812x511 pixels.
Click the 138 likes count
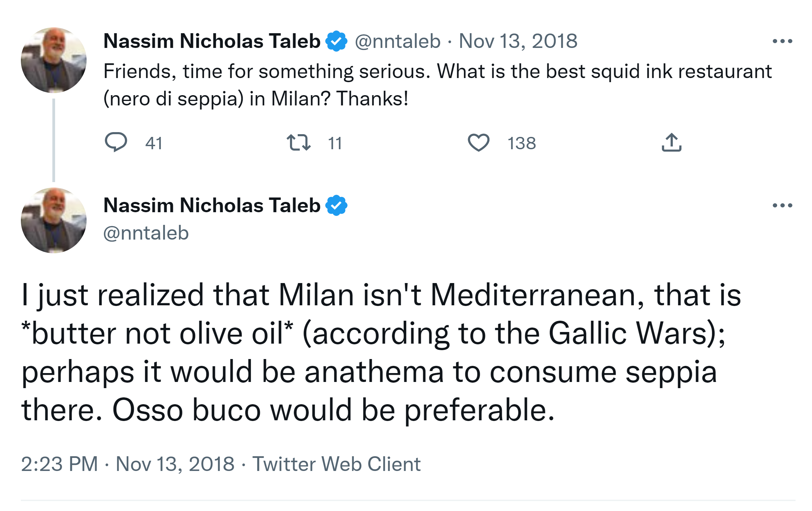(x=521, y=143)
